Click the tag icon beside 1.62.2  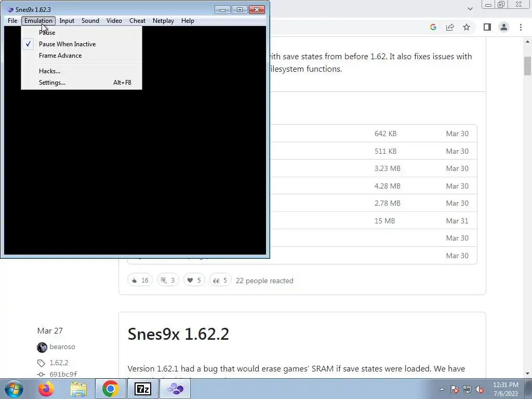click(x=41, y=363)
